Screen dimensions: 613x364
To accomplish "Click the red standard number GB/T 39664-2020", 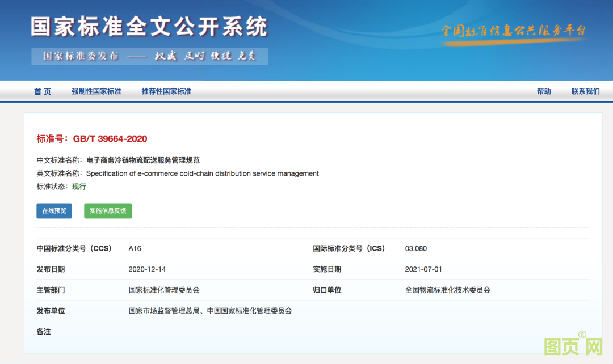I will coord(92,139).
